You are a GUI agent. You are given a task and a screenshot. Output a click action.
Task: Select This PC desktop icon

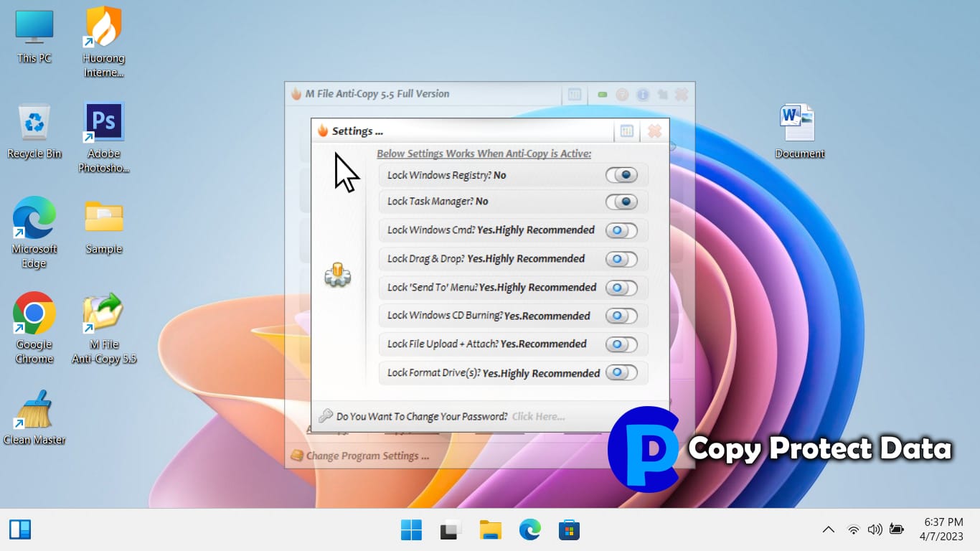[34, 37]
